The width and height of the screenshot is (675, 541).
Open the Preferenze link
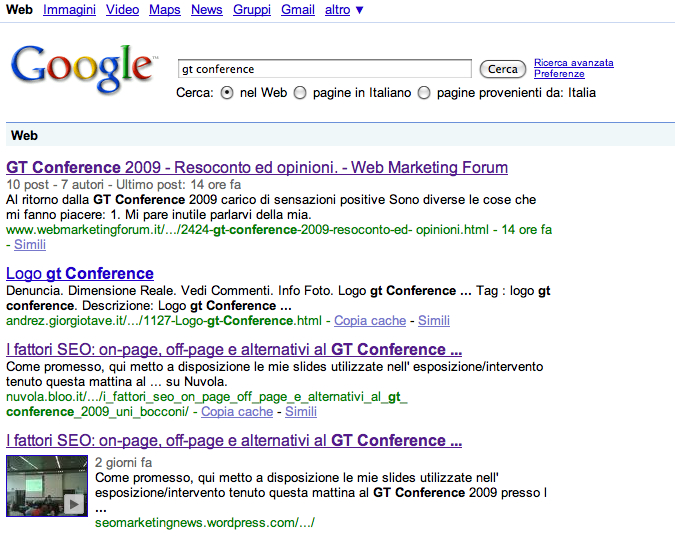559,74
